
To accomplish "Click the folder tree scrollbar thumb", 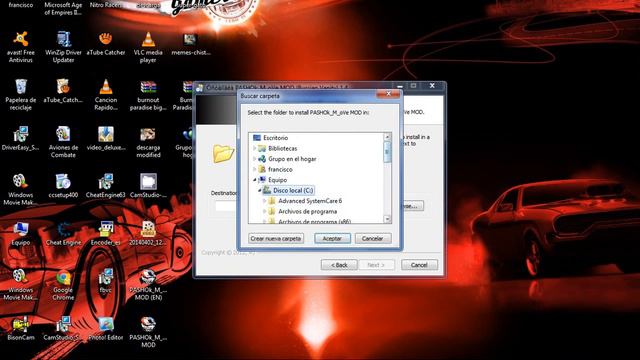I will [387, 152].
